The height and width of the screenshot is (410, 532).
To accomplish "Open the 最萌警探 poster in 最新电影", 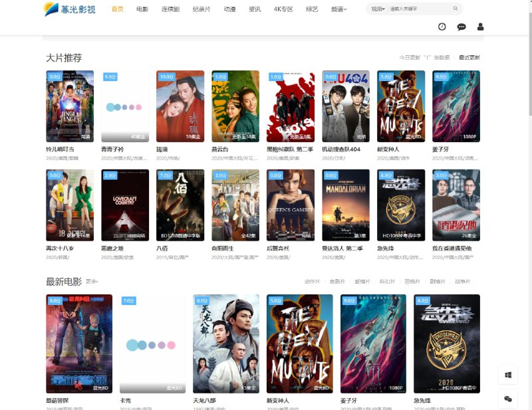I will (79, 344).
